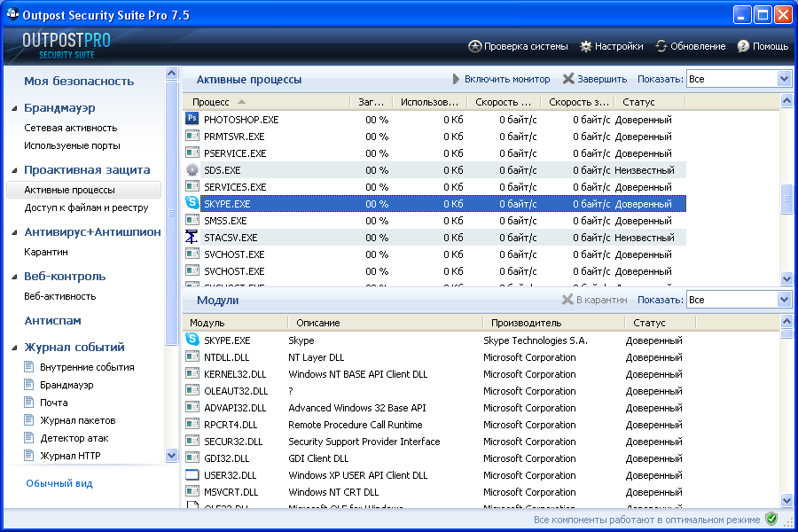
Task: Open the Показать dropdown in Модули panel
Action: pos(783,300)
